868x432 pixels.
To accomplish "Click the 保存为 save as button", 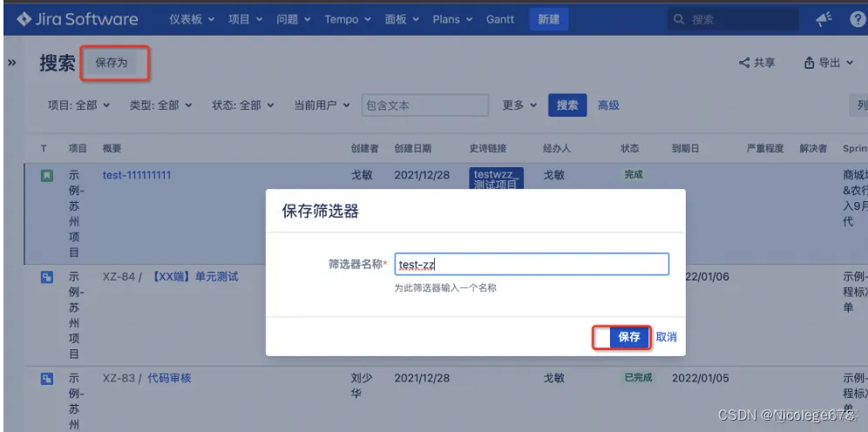I will 112,63.
